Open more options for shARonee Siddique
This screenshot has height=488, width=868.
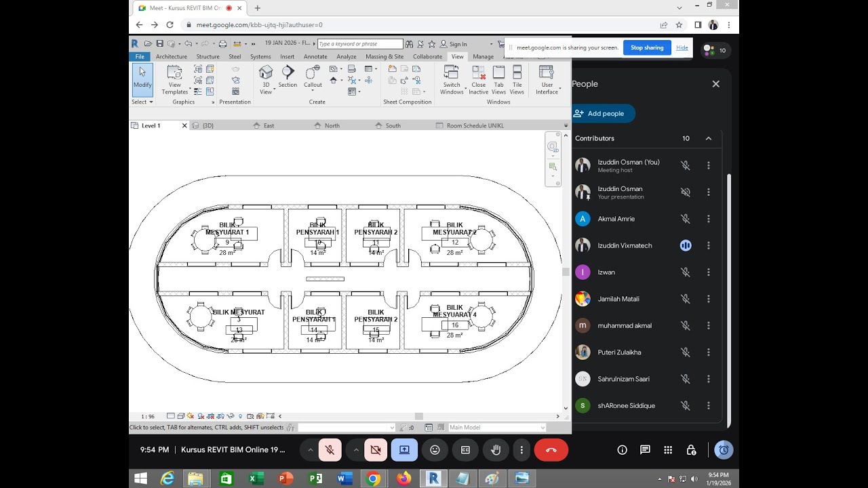pos(709,406)
